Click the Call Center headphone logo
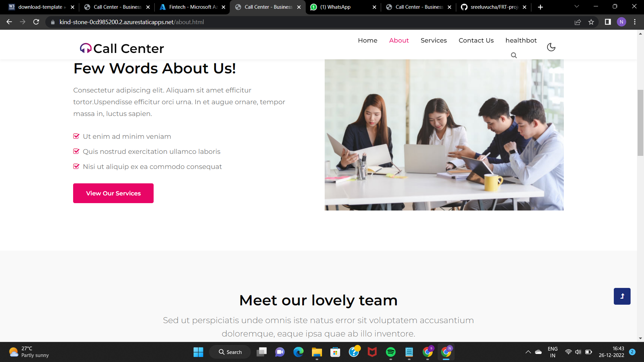The height and width of the screenshot is (362, 644). (86, 48)
